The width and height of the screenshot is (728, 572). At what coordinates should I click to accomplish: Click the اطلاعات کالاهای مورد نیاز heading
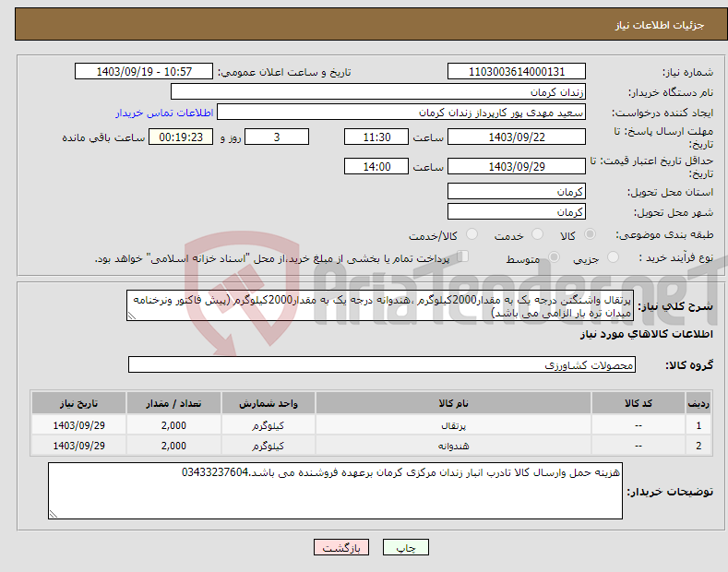(x=646, y=334)
